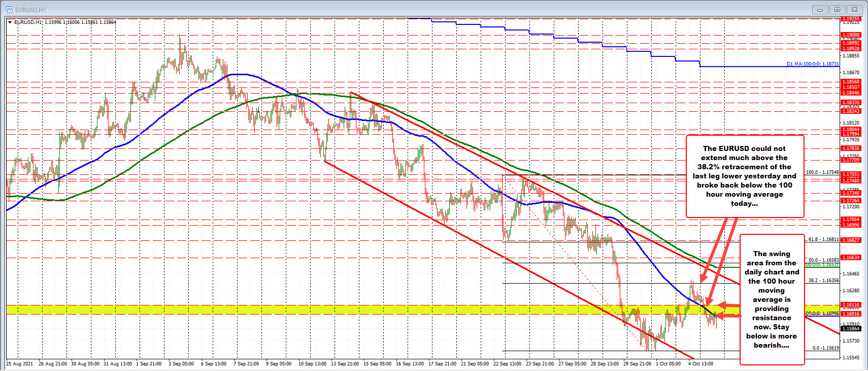Viewport: 868px width, 371px height.
Task: Click the red price tag 1.17264
Action: point(851,201)
